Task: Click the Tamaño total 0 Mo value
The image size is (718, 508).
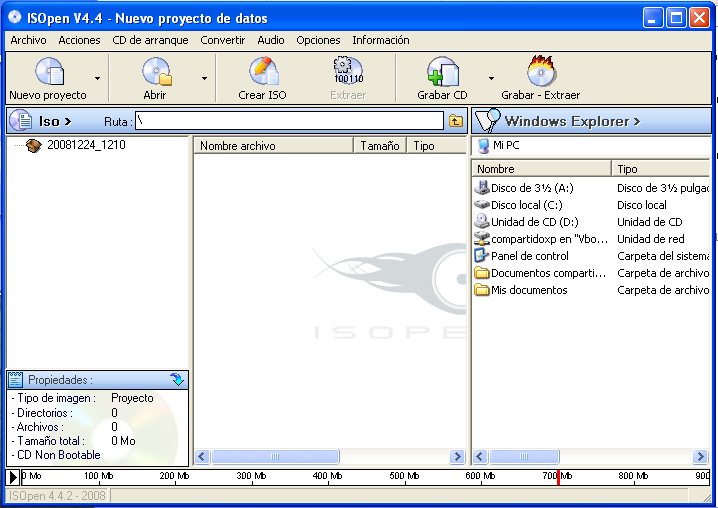Action: tap(123, 441)
